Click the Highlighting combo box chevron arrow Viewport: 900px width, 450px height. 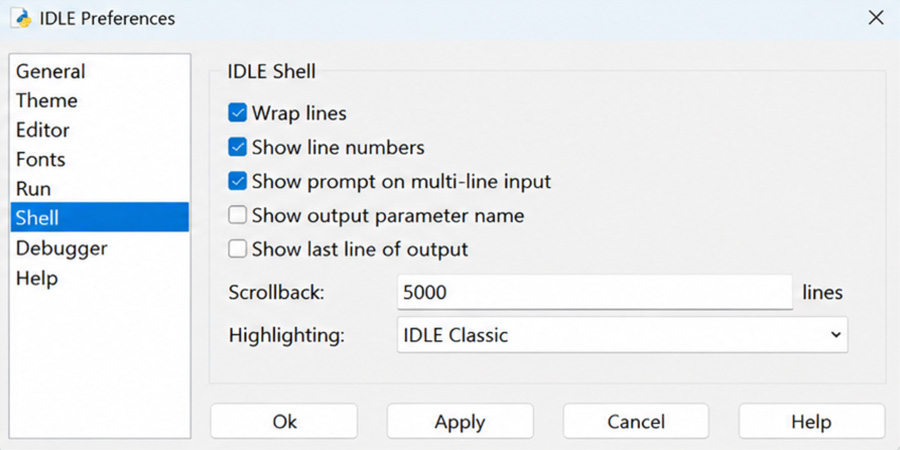[x=835, y=335]
